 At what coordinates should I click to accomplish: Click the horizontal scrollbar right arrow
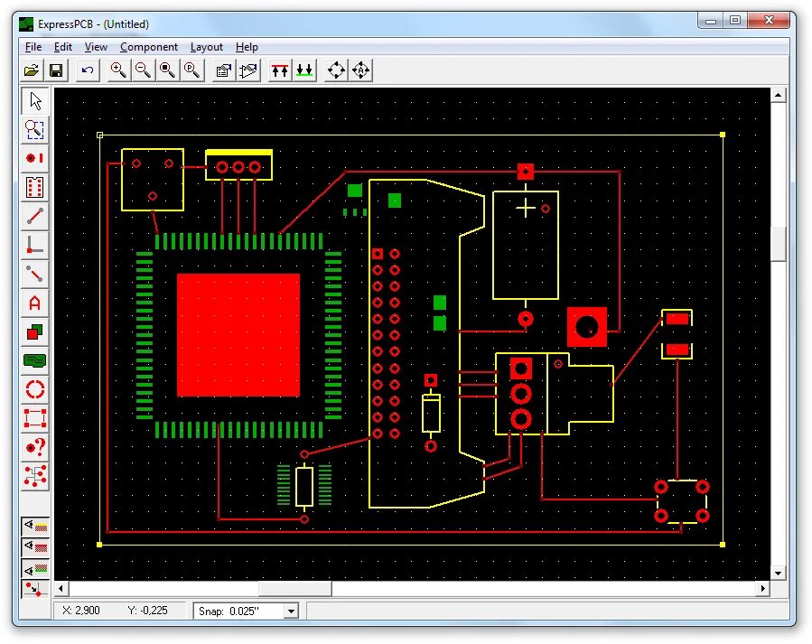[x=763, y=589]
